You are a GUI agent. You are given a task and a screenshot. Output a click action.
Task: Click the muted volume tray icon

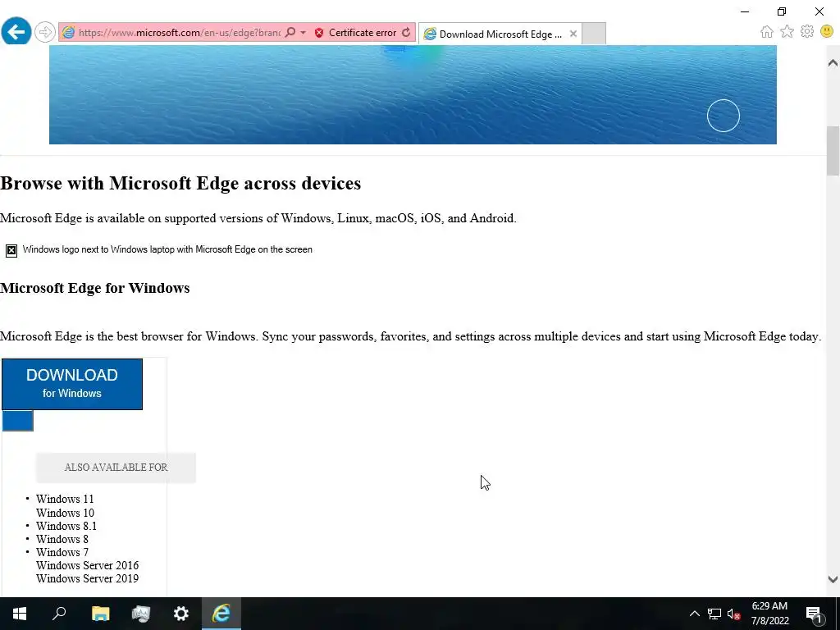point(734,614)
